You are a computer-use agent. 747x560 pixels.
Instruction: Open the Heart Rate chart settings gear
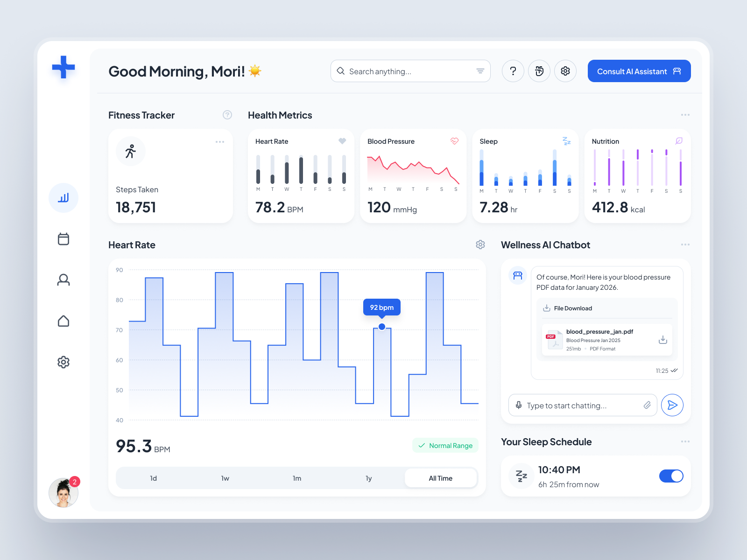480,245
